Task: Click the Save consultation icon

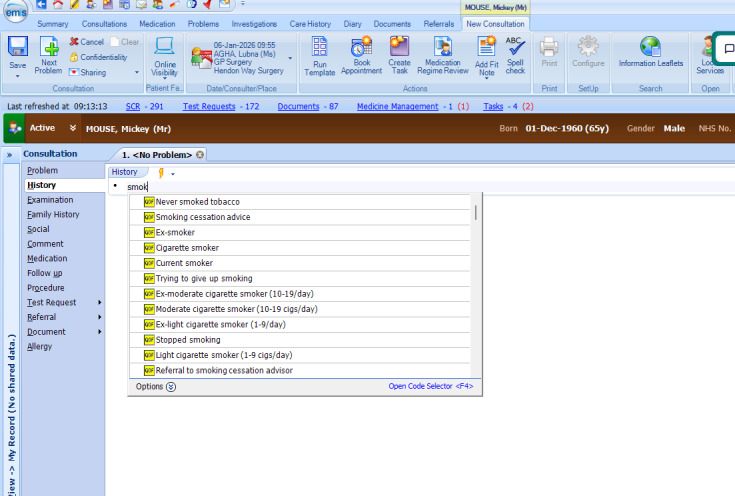Action: [x=17, y=47]
